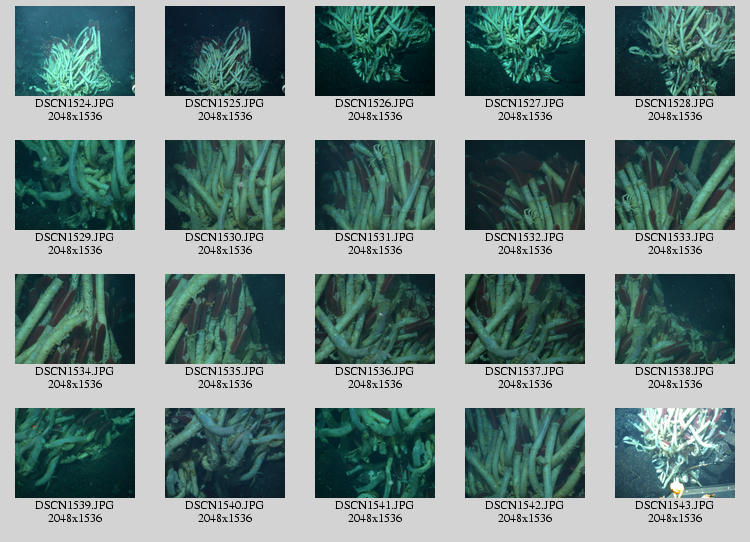
Task: Click the 2048x1536 size under DSCN1531.JPG
Action: [375, 250]
